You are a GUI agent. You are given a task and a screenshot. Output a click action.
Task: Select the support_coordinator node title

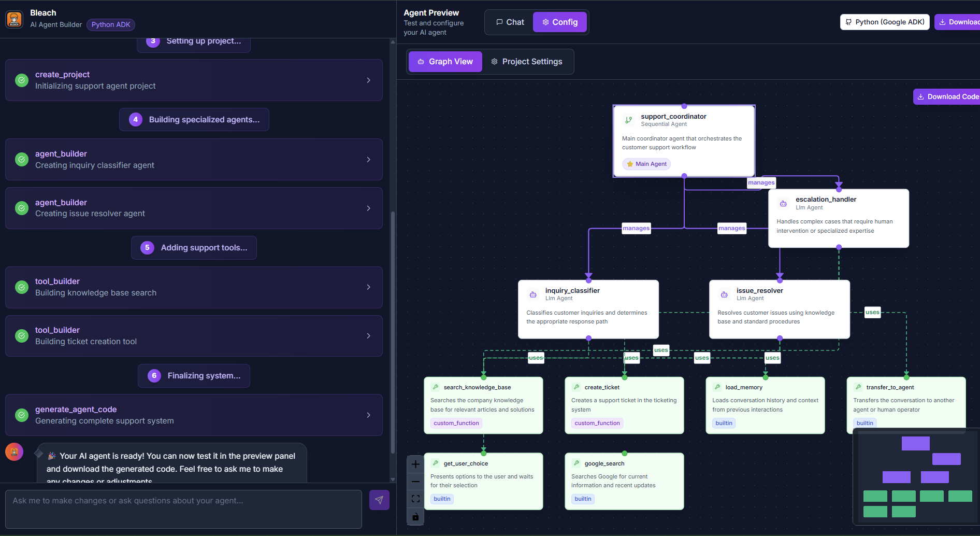point(673,117)
